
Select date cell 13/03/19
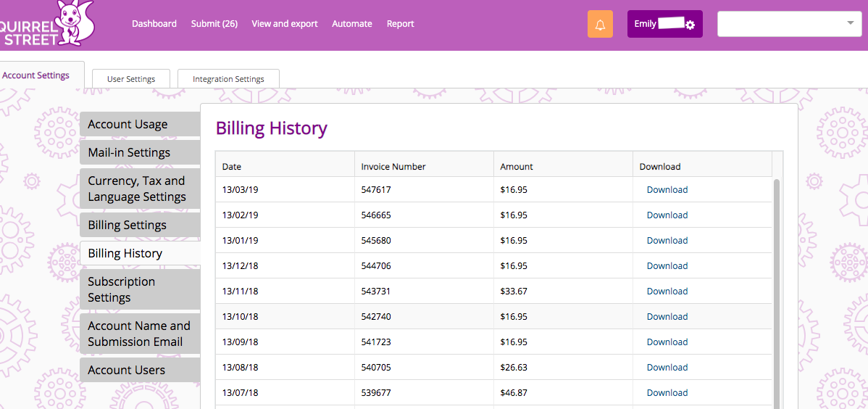(x=285, y=189)
